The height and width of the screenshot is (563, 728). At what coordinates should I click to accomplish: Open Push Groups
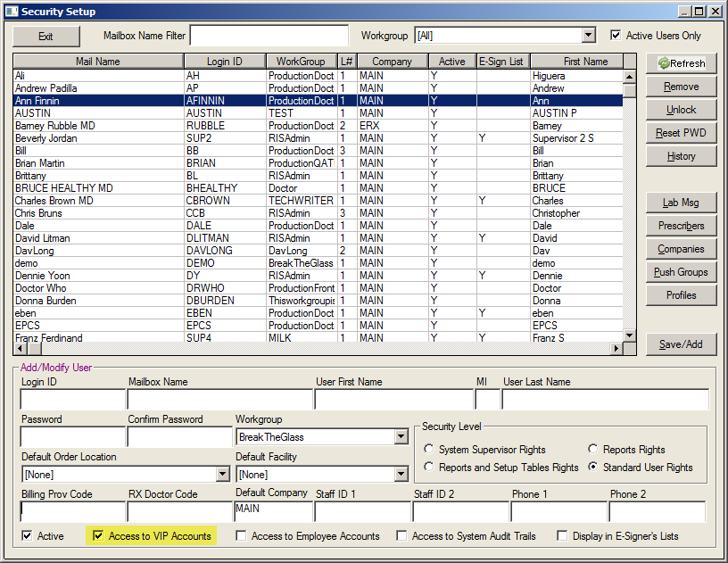click(681, 272)
